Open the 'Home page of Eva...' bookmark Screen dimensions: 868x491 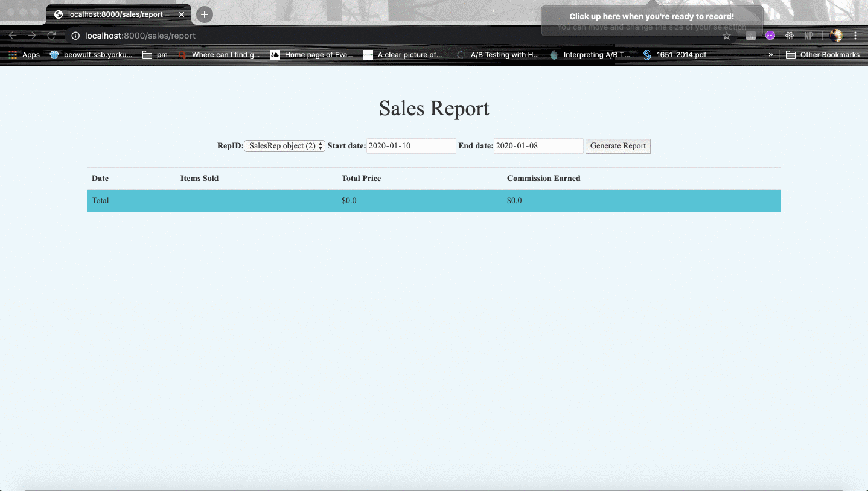point(312,55)
